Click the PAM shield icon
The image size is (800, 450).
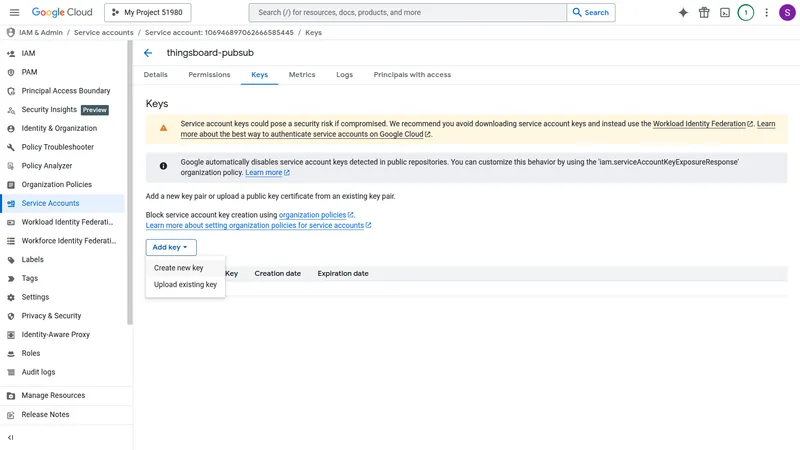(x=11, y=72)
